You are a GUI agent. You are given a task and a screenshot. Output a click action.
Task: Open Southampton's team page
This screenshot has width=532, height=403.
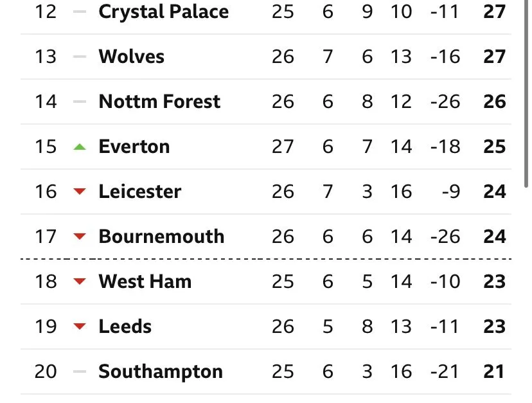(x=160, y=372)
